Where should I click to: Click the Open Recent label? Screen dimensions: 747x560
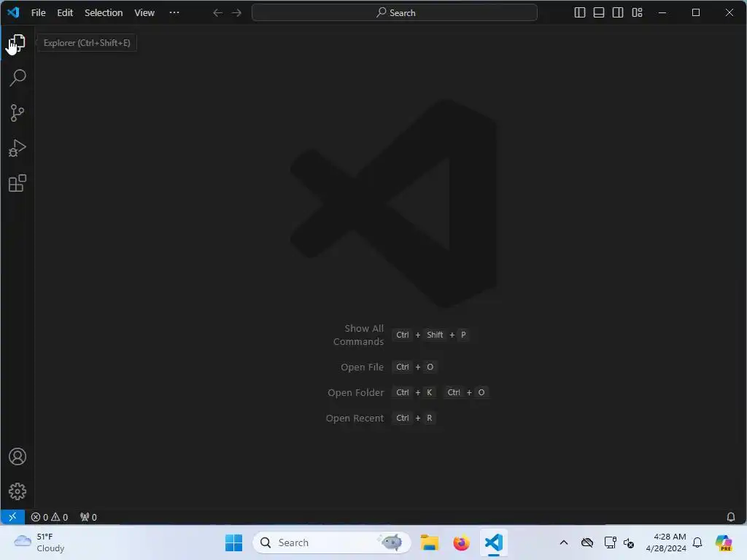click(x=355, y=418)
